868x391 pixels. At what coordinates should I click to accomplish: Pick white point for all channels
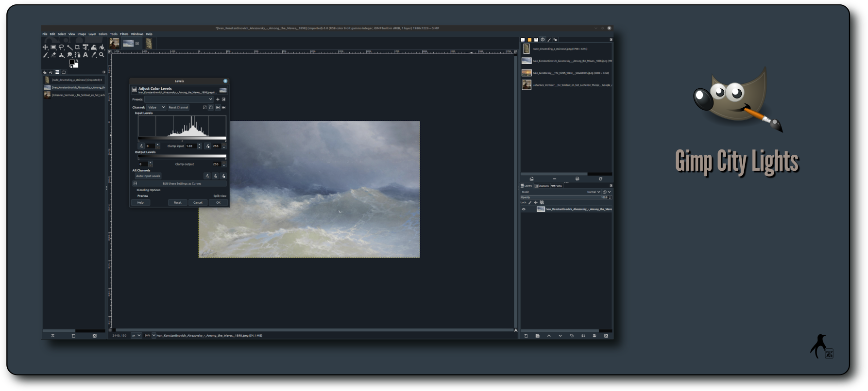click(x=223, y=176)
